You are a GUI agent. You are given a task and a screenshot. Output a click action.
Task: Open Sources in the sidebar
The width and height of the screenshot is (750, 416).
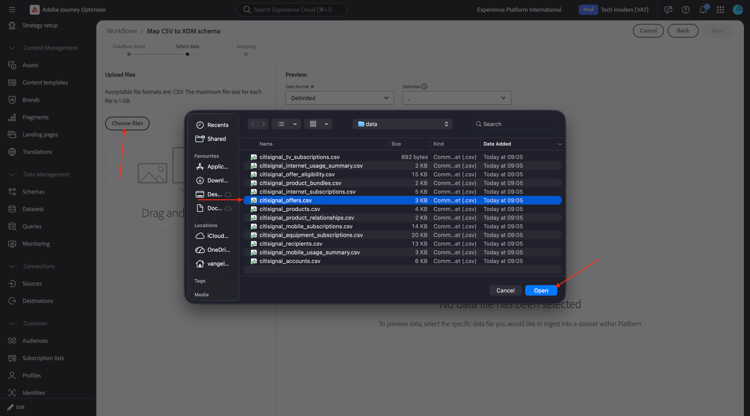(x=32, y=284)
